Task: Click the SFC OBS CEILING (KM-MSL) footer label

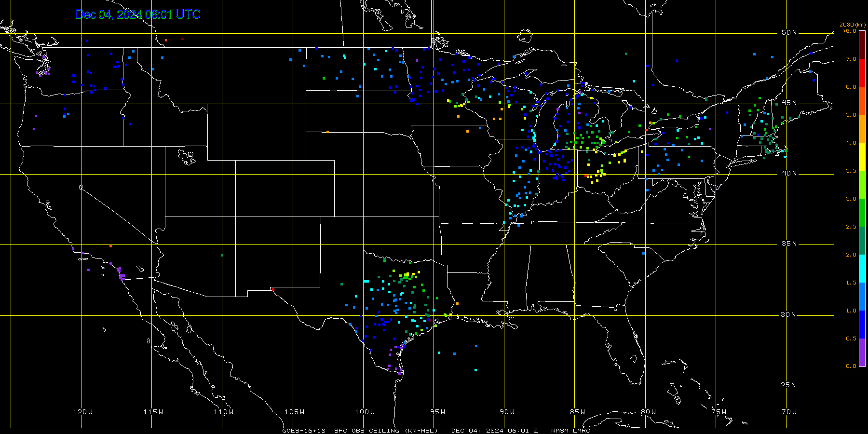Action: 386,431
